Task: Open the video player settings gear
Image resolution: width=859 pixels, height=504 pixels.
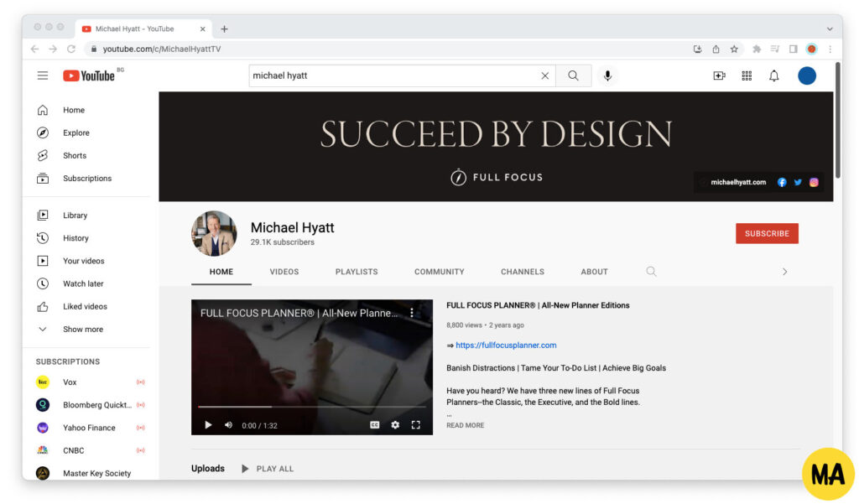Action: [395, 425]
